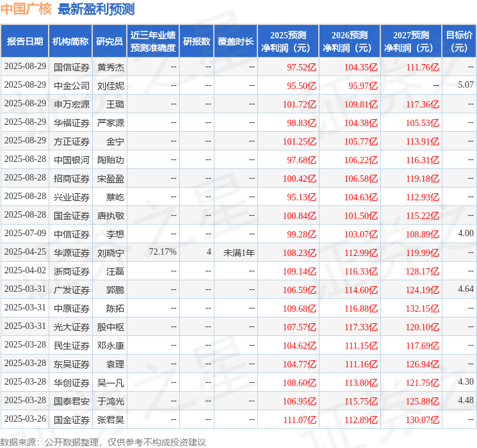Image resolution: width=477 pixels, height=448 pixels.
Task: Click 95.13亿 in the 兴业证券 row
Action: 302,196
